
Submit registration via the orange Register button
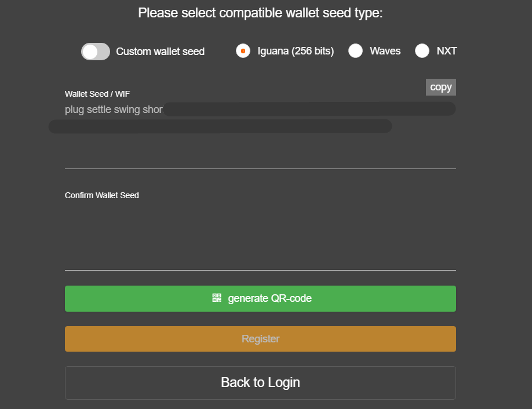coord(260,339)
